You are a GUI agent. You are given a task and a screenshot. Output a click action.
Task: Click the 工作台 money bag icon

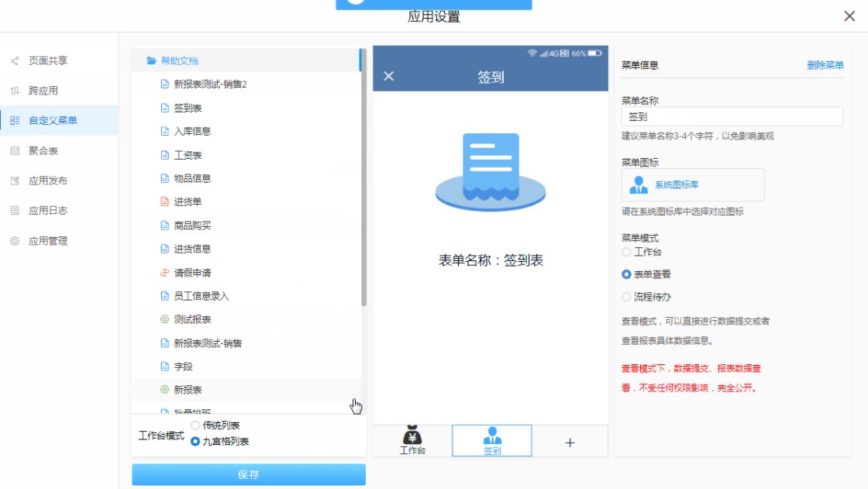tap(412, 436)
